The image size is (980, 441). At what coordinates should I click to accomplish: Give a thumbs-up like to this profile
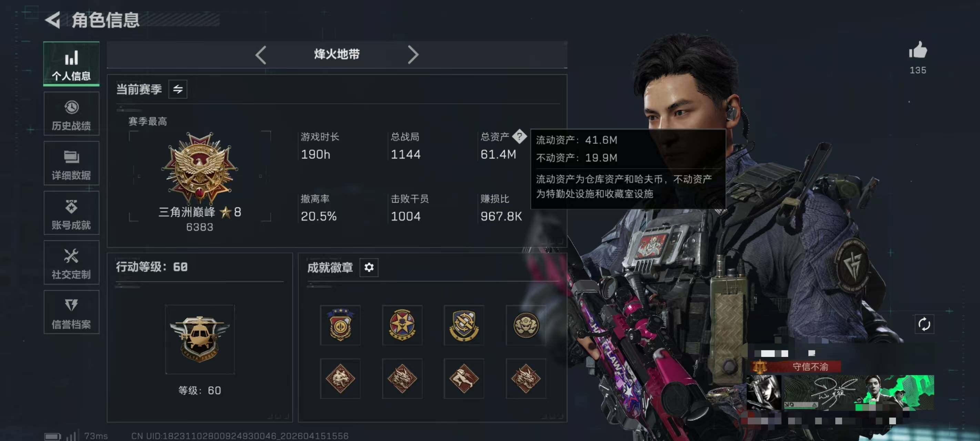(918, 51)
